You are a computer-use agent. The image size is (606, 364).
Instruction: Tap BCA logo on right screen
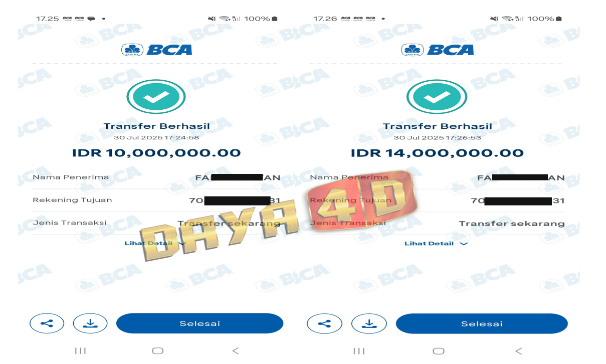437,50
